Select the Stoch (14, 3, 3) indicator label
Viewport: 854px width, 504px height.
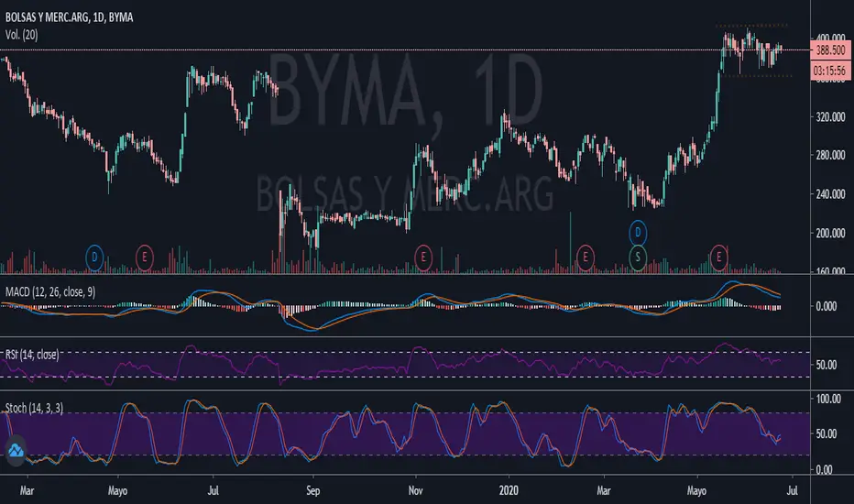[x=34, y=408]
